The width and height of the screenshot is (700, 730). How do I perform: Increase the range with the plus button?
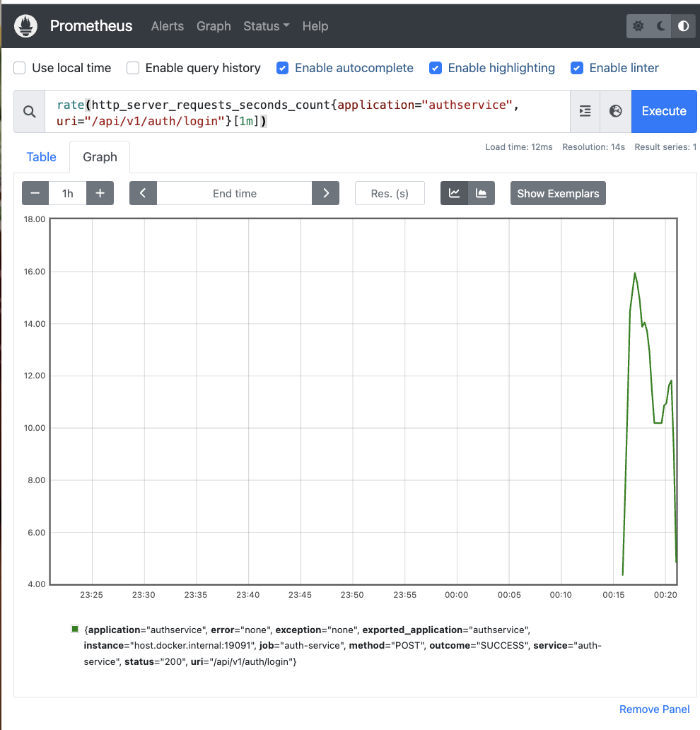click(x=100, y=193)
